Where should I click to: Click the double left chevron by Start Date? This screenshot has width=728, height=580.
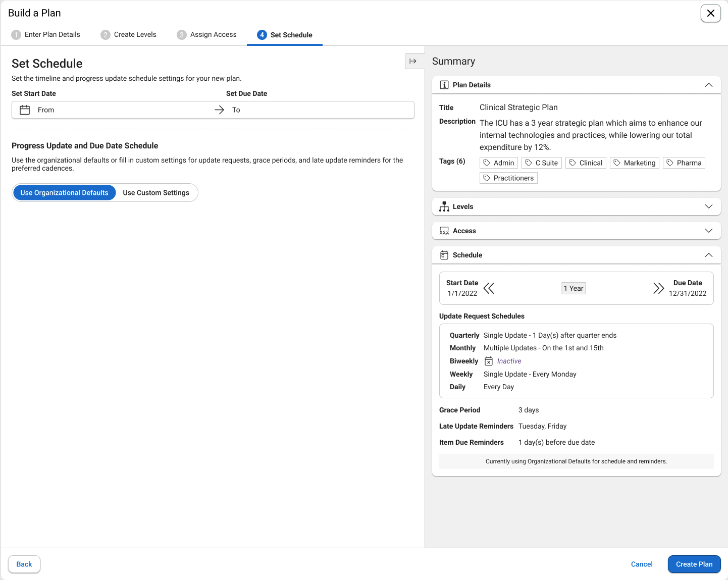tap(489, 288)
